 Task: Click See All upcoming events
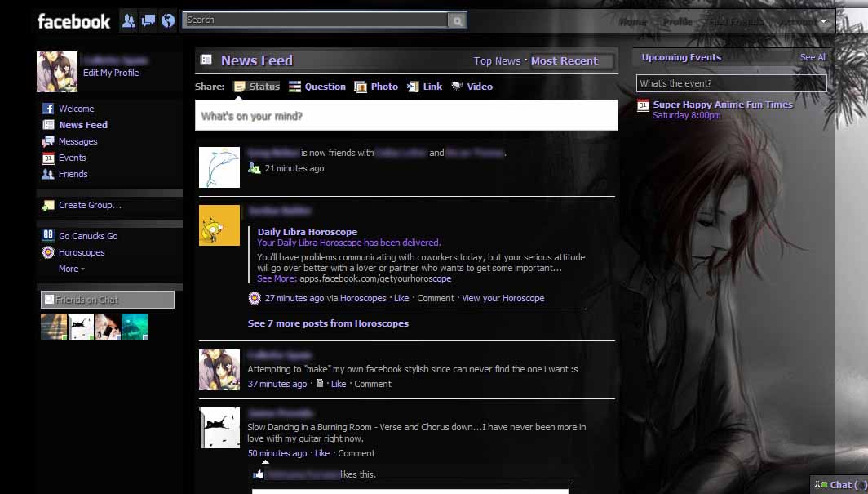click(x=813, y=57)
